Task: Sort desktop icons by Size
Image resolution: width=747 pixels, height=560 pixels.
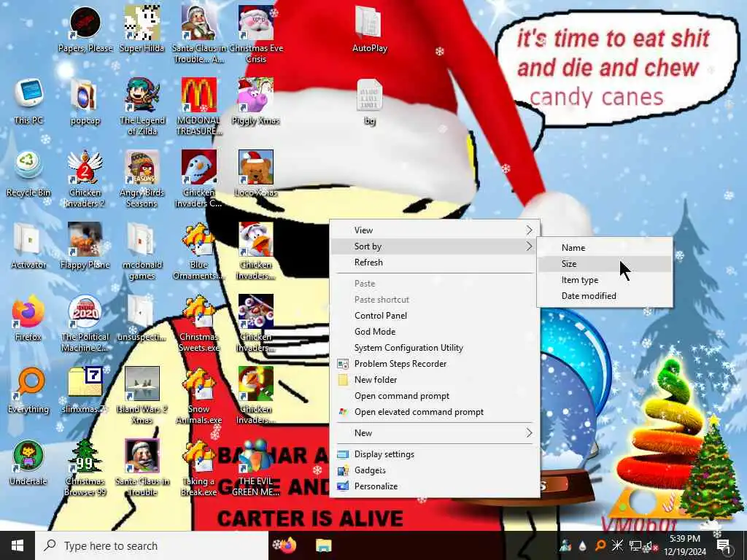Action: (605, 264)
